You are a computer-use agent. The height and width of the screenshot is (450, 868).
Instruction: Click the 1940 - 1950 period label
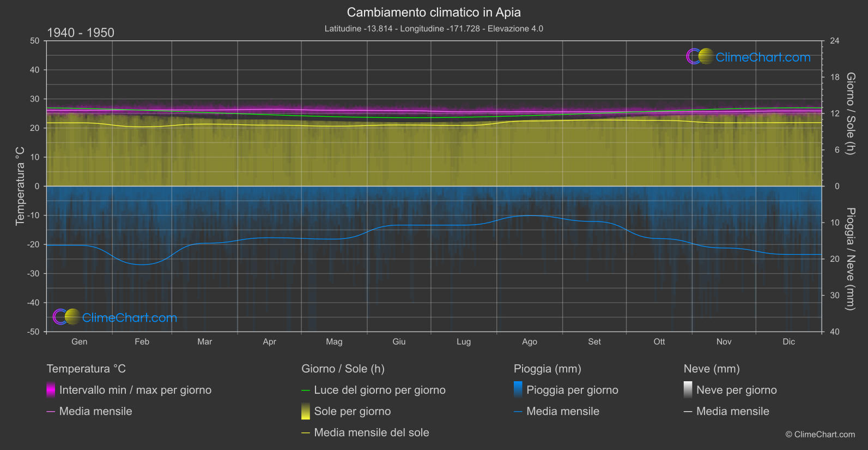click(81, 33)
